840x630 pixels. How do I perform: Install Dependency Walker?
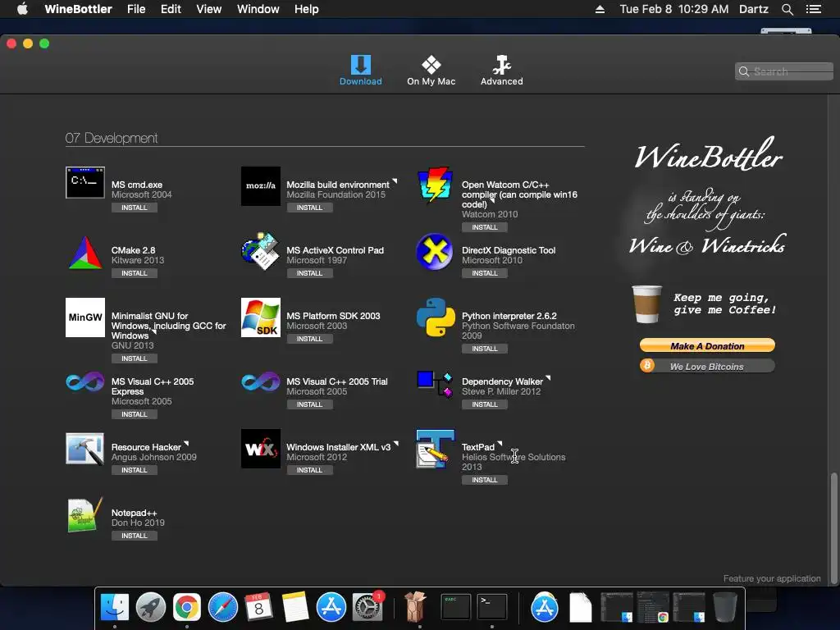[485, 404]
